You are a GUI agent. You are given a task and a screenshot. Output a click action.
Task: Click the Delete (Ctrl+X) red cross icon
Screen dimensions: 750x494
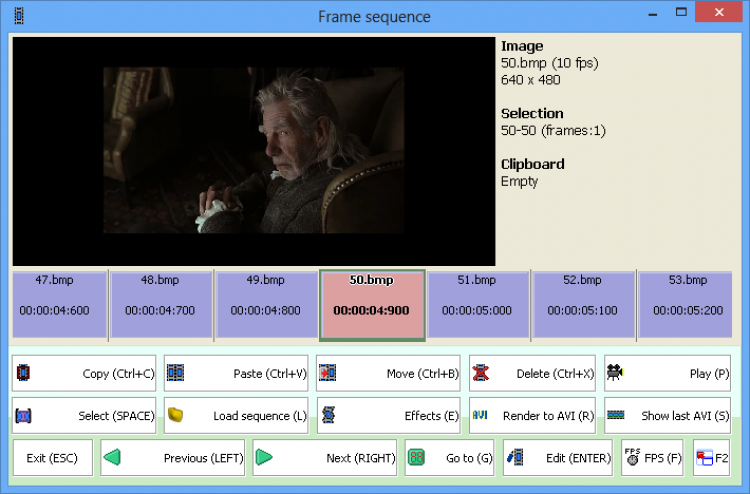[480, 373]
